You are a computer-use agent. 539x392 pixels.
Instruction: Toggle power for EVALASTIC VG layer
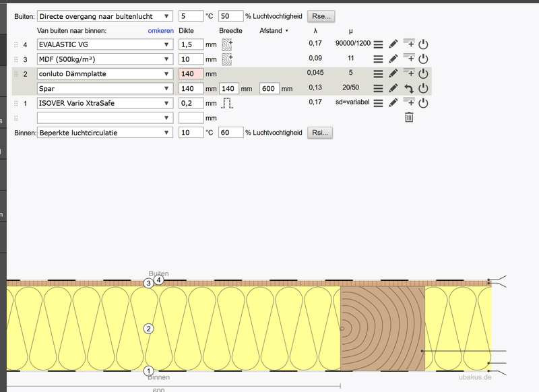pos(424,44)
